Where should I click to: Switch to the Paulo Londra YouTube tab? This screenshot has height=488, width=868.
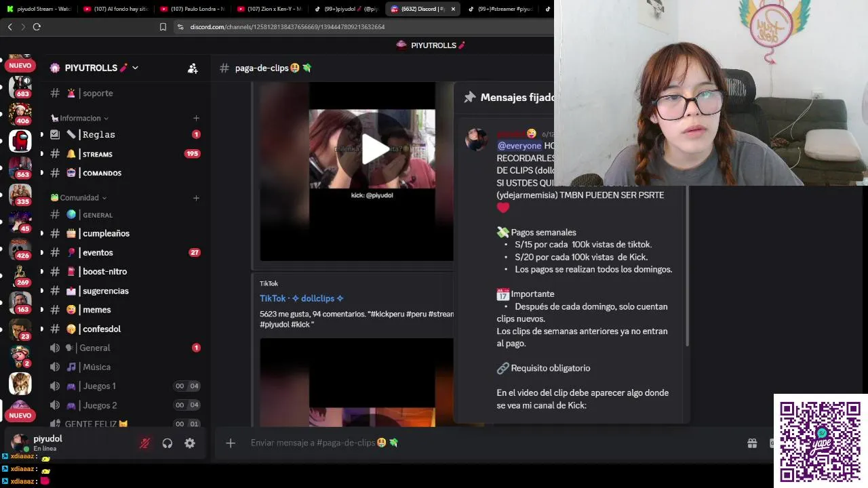click(x=193, y=9)
